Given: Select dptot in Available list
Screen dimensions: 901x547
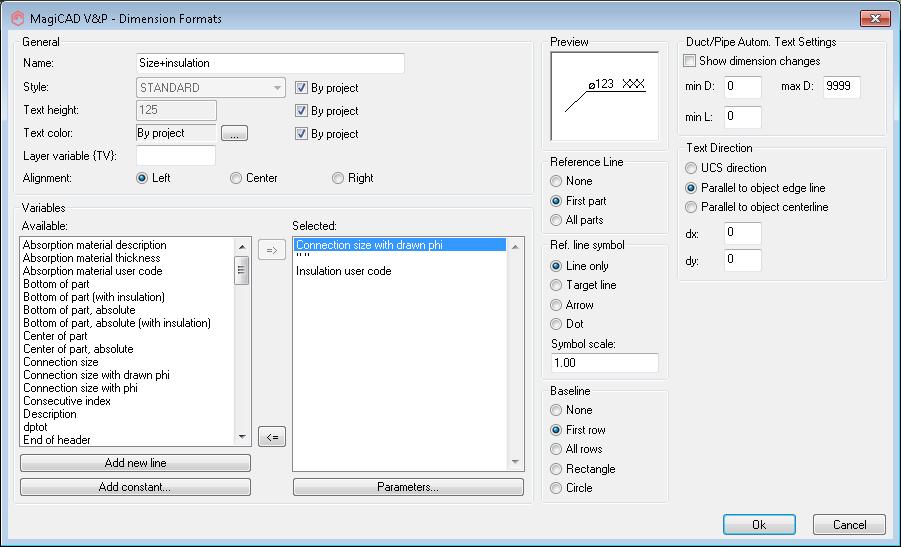Looking at the screenshot, I should [35, 427].
